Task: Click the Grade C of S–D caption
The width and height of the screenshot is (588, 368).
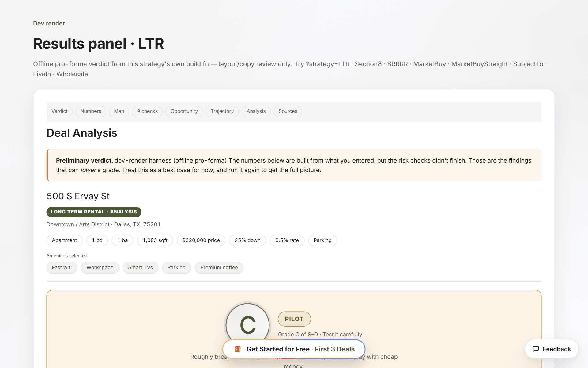Action: point(320,335)
